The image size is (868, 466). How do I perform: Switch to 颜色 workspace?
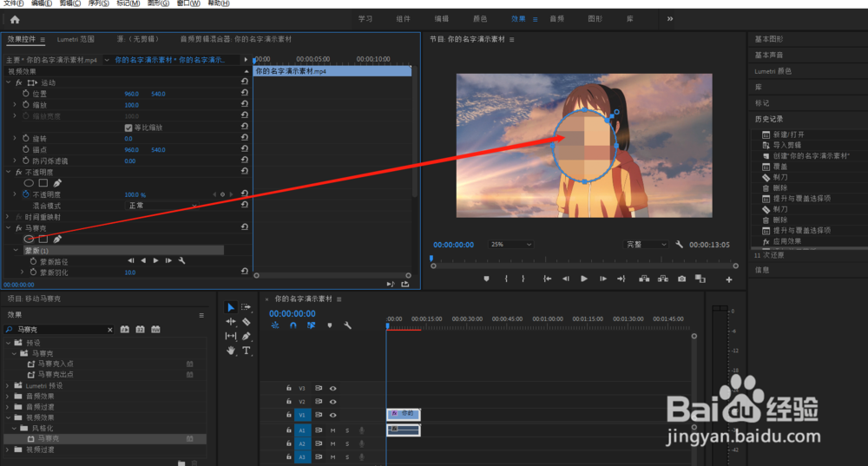480,19
